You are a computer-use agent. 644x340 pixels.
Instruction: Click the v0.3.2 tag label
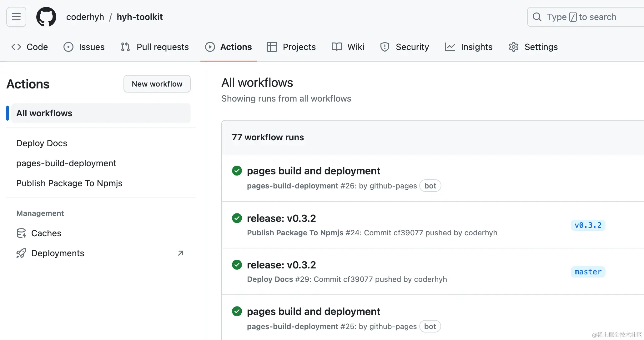tap(588, 225)
